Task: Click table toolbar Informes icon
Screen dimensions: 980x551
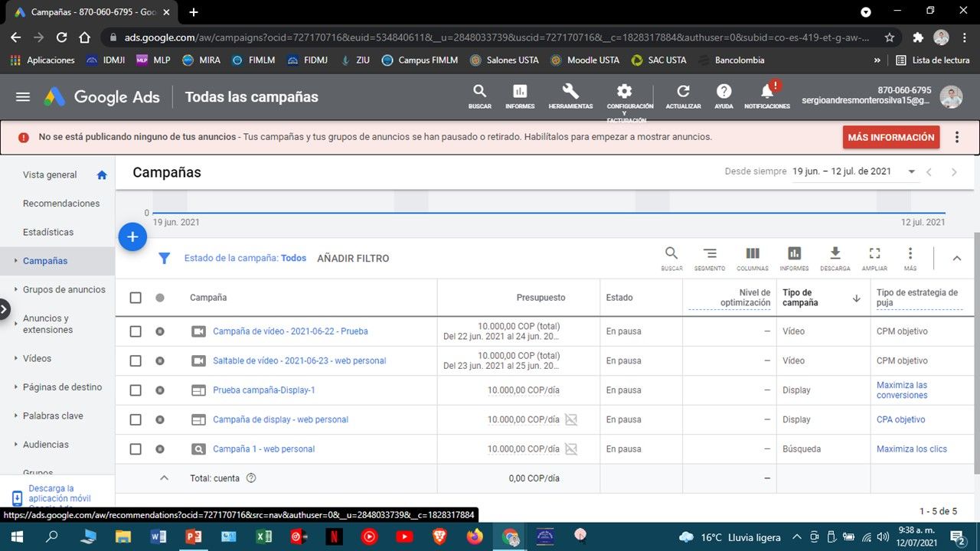Action: [794, 258]
